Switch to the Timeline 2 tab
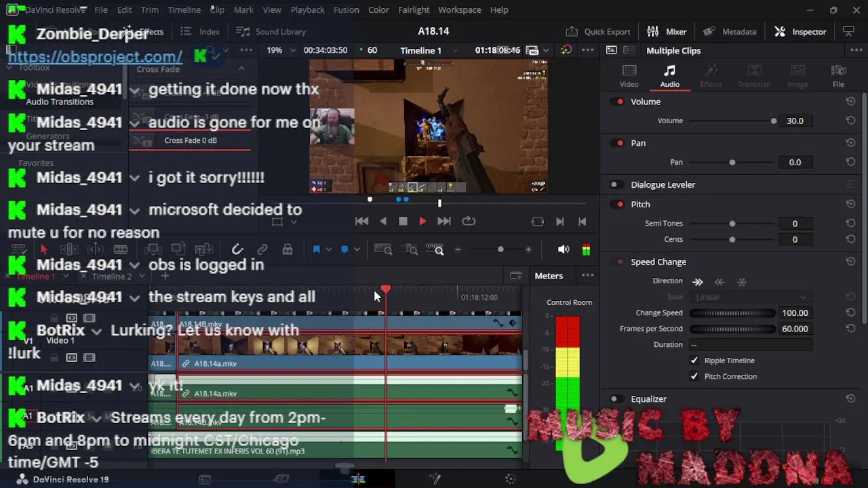 [x=111, y=277]
